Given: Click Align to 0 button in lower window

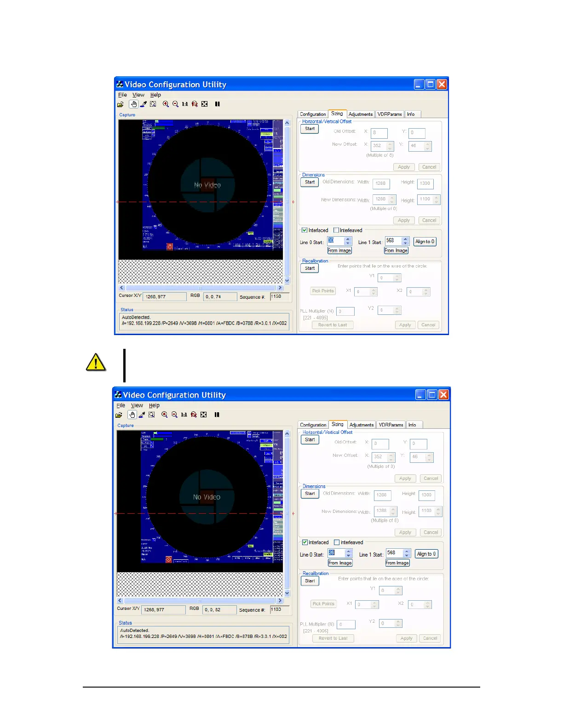Looking at the screenshot, I should (426, 554).
